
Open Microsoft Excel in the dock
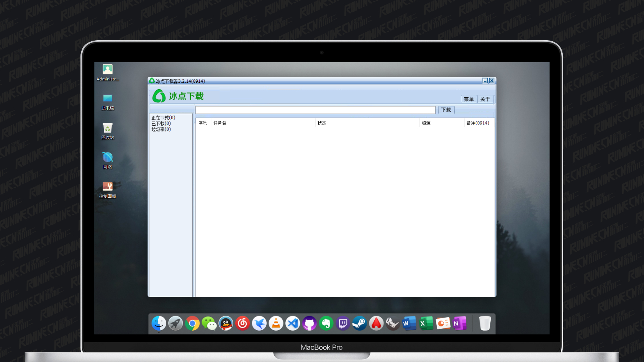pyautogui.click(x=426, y=323)
